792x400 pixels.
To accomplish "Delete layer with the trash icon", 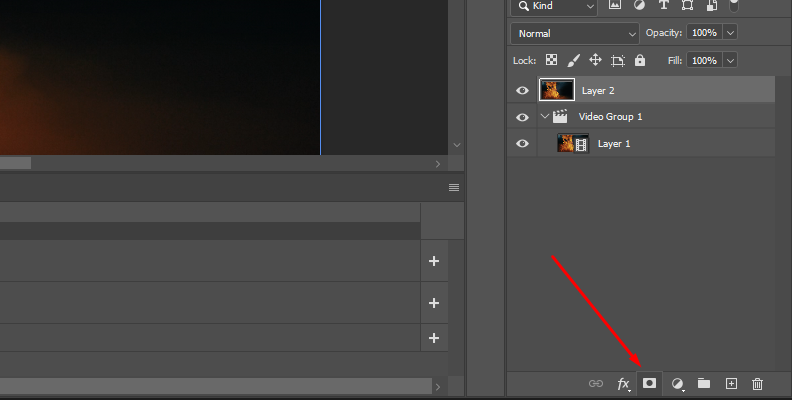I will 757,383.
